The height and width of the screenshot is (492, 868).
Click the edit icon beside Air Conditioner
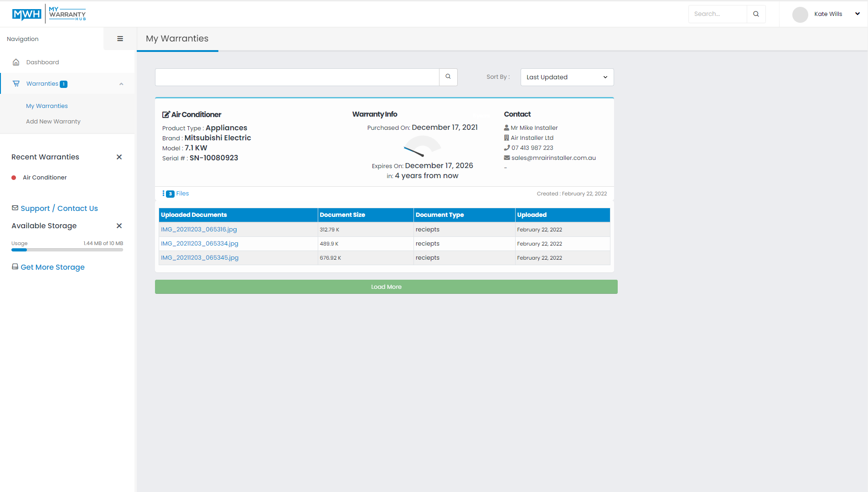(166, 114)
